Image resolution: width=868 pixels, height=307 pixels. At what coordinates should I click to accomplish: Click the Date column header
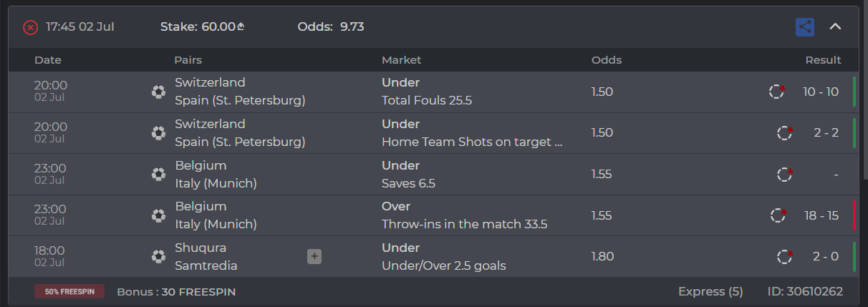point(48,60)
